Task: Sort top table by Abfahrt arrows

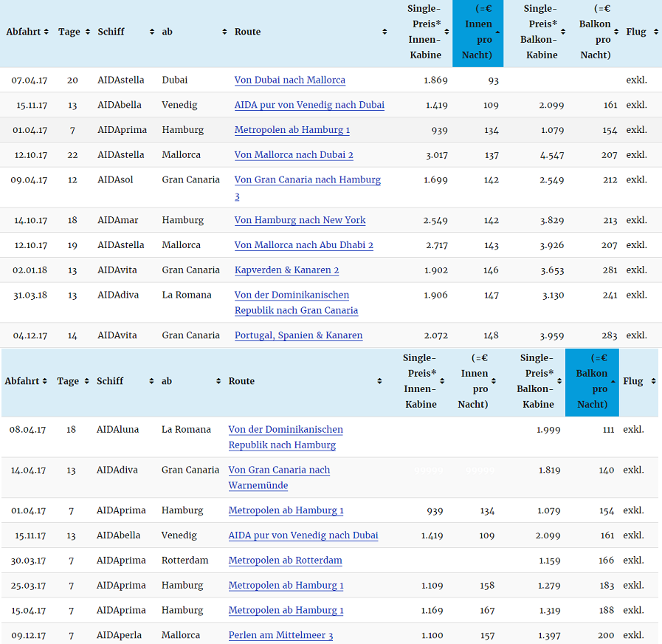Action: click(46, 32)
